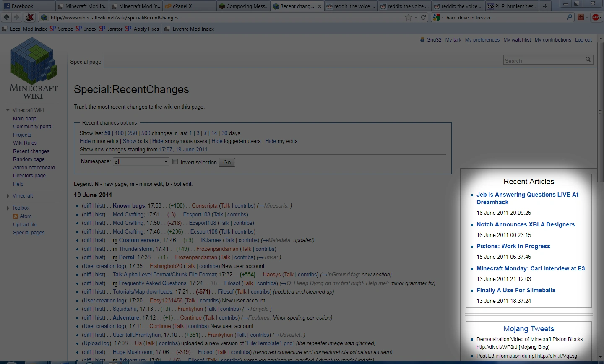
Task: Click the wiki search magnifier icon
Action: (588, 60)
